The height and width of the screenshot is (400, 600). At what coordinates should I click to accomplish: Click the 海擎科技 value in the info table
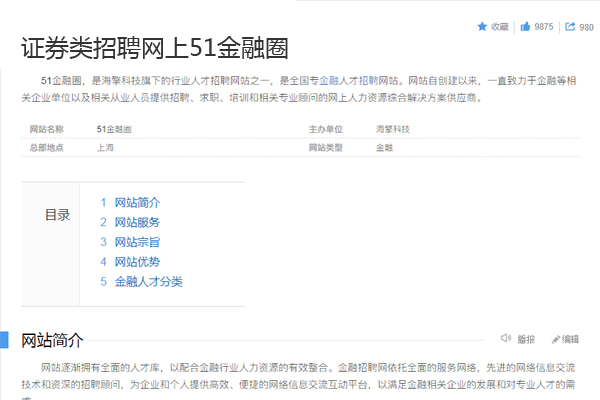point(393,129)
